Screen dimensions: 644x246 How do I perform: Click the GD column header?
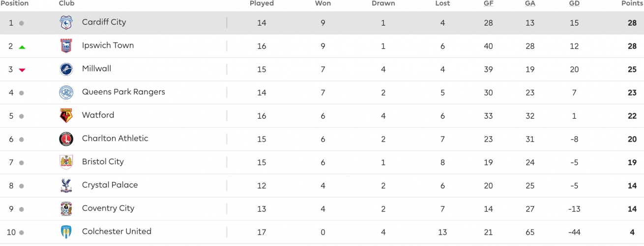click(x=574, y=3)
